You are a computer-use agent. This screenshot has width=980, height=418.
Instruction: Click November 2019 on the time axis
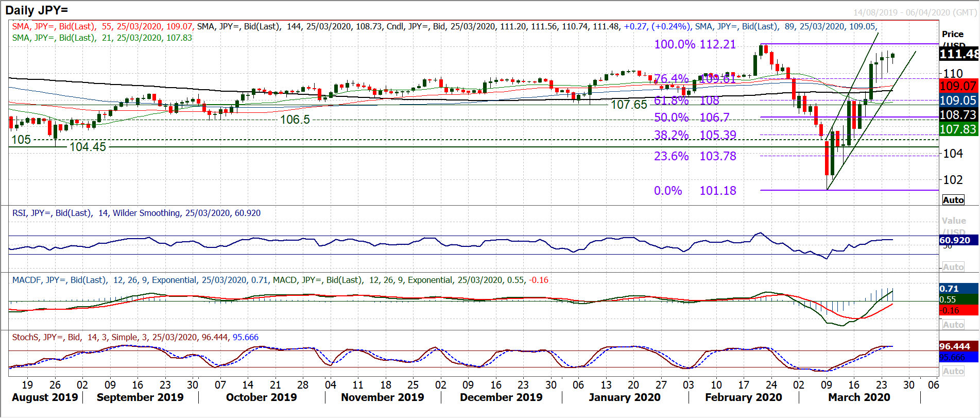tap(382, 397)
